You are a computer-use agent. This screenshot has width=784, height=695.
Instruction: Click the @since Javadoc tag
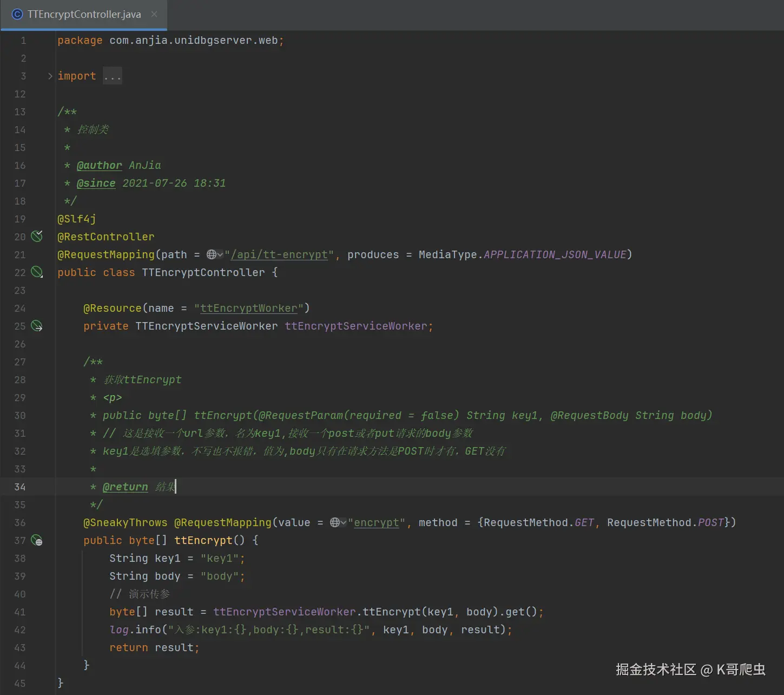96,183
